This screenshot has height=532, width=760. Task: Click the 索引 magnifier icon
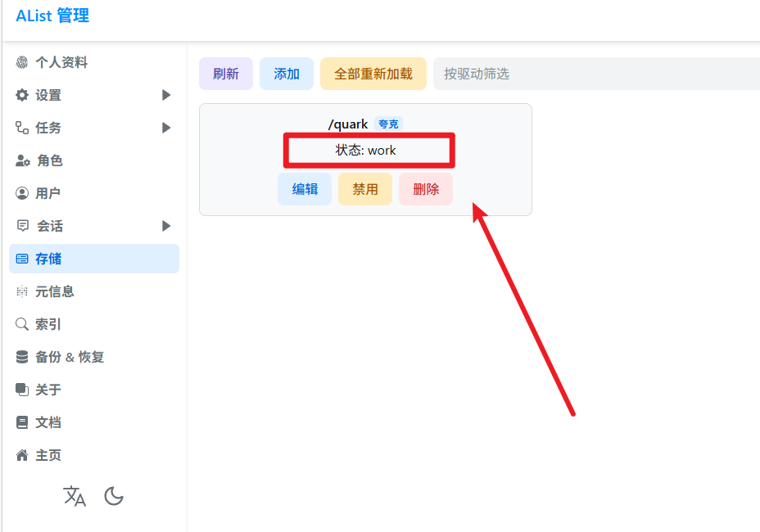[22, 324]
